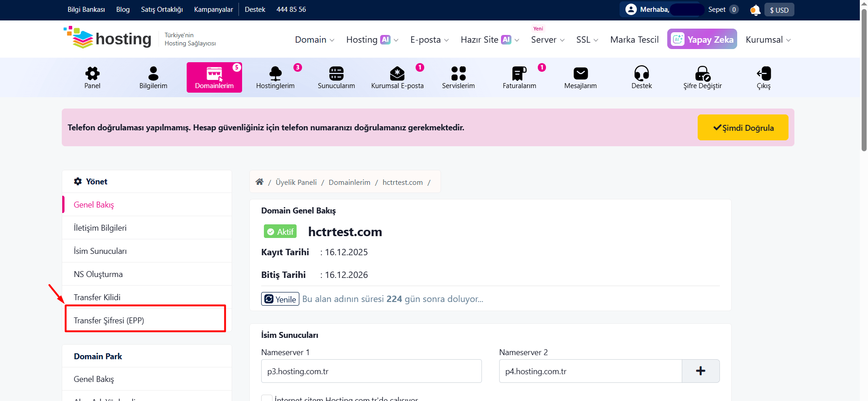This screenshot has width=868, height=401.
Task: Click the plus icon next to Nameserver 2
Action: coord(700,371)
